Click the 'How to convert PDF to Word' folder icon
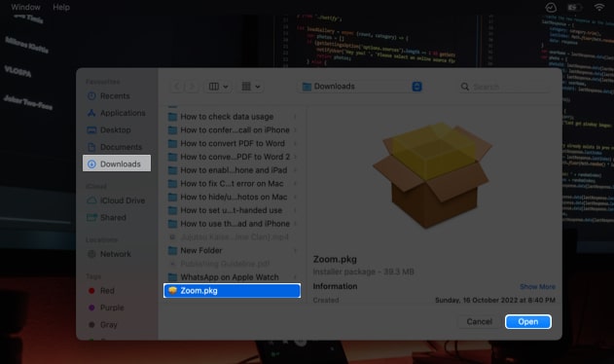Screen dimensions: 614x364 (x=172, y=143)
